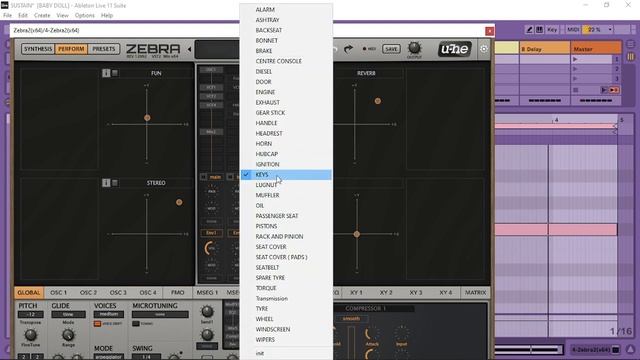The image size is (640, 360).
Task: Click the info icon on FUN XY pad
Action: point(106,73)
